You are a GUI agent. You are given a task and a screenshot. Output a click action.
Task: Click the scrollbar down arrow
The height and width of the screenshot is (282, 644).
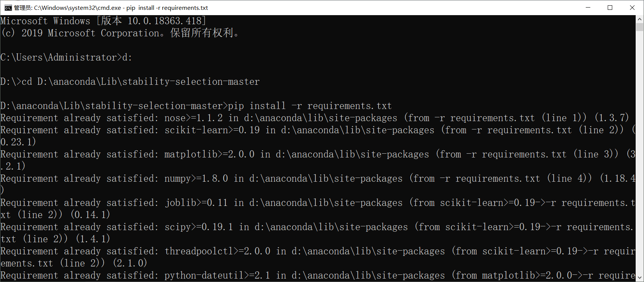[x=639, y=278]
